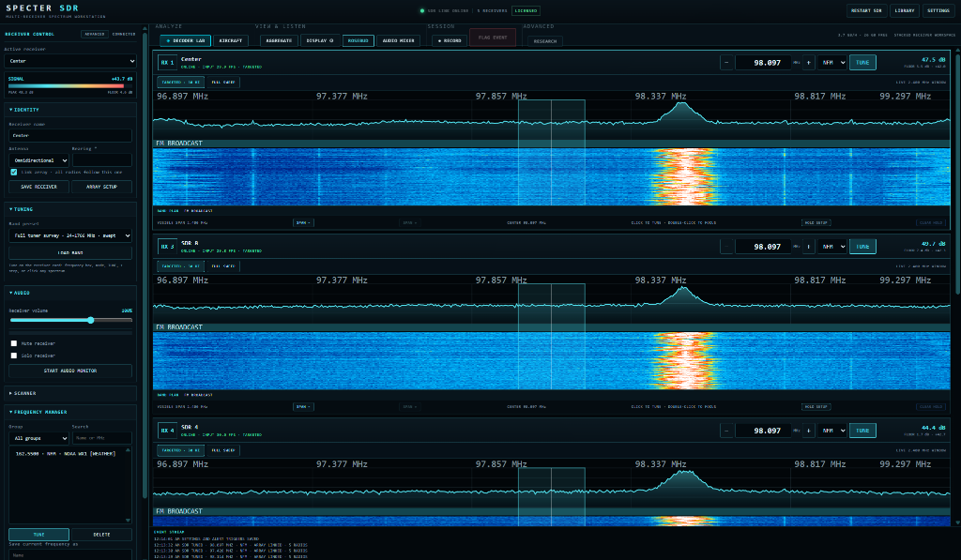
Task: Open Display options
Action: (320, 40)
